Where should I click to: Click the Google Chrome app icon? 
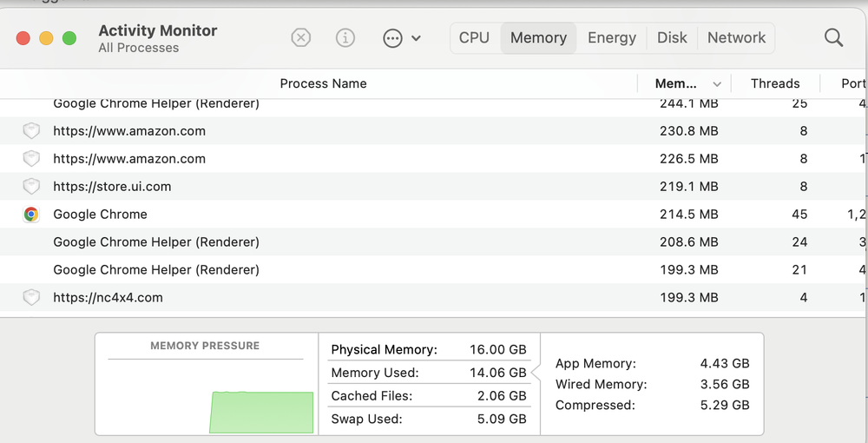(x=31, y=215)
